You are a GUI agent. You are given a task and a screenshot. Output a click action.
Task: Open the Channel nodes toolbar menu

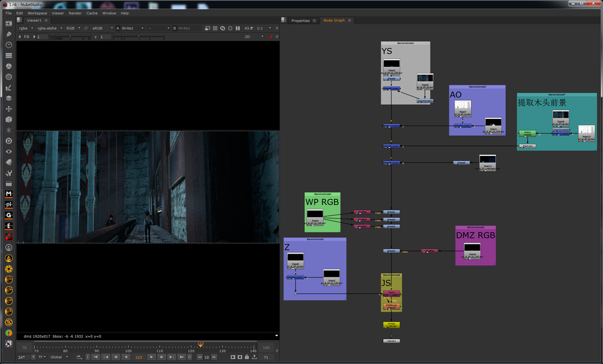click(9, 55)
